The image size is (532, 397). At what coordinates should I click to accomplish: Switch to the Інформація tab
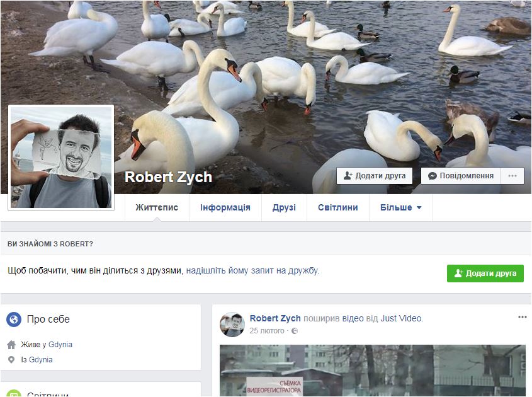point(225,207)
